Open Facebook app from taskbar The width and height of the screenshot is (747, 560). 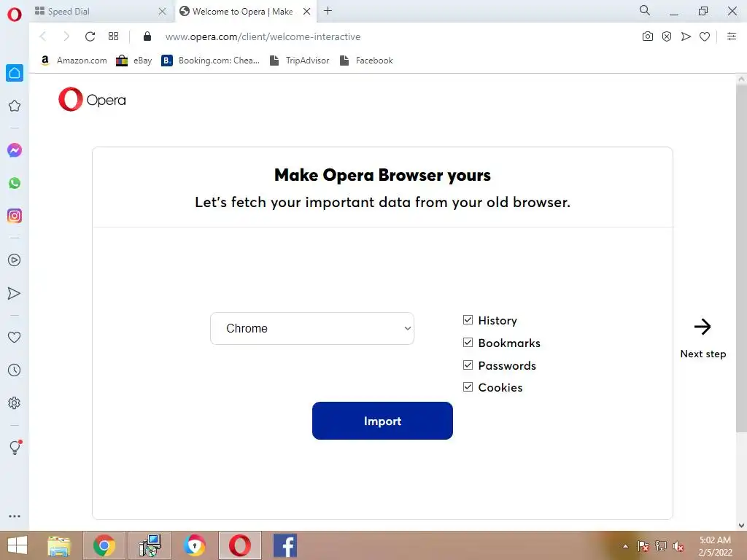(285, 545)
